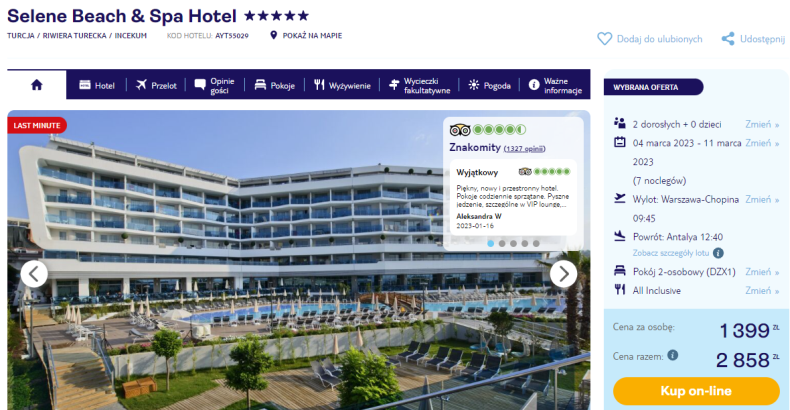Click the TripAdvisor owl logo
The image size is (790, 410).
click(459, 130)
